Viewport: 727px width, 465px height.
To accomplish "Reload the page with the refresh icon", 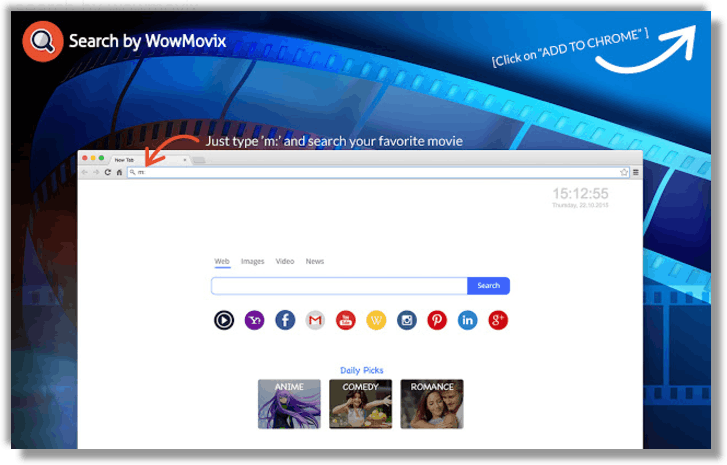I will [108, 172].
